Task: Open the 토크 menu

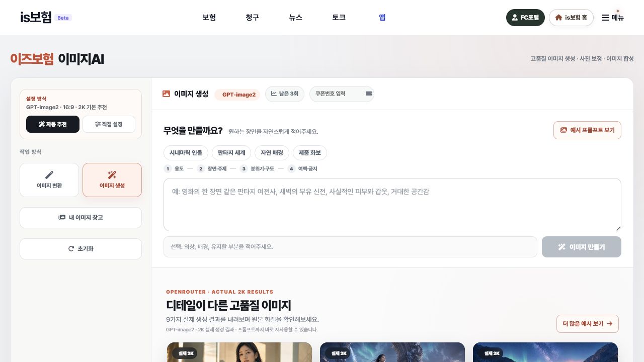Action: click(339, 17)
